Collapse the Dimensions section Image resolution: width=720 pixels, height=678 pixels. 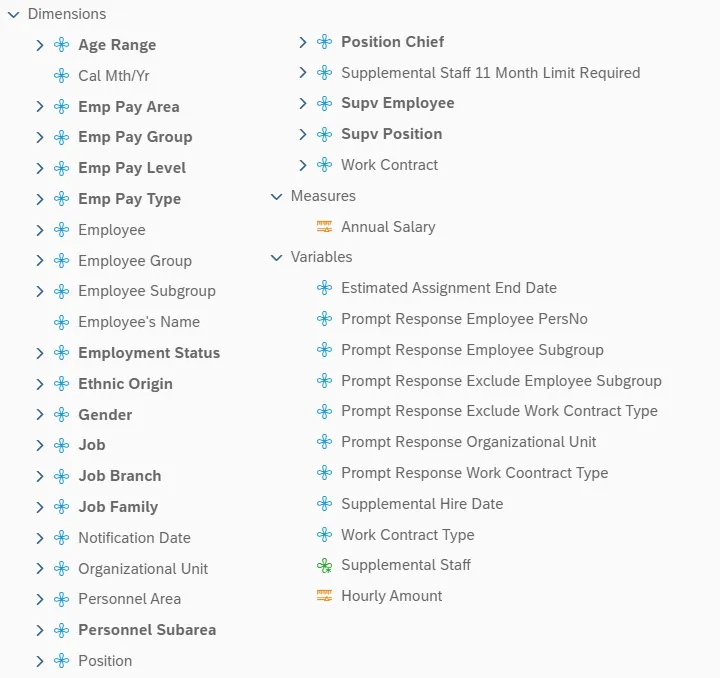(14, 15)
